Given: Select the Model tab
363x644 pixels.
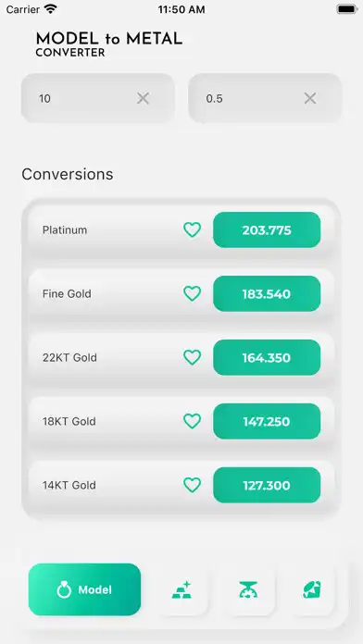Looking at the screenshot, I should click(84, 589).
